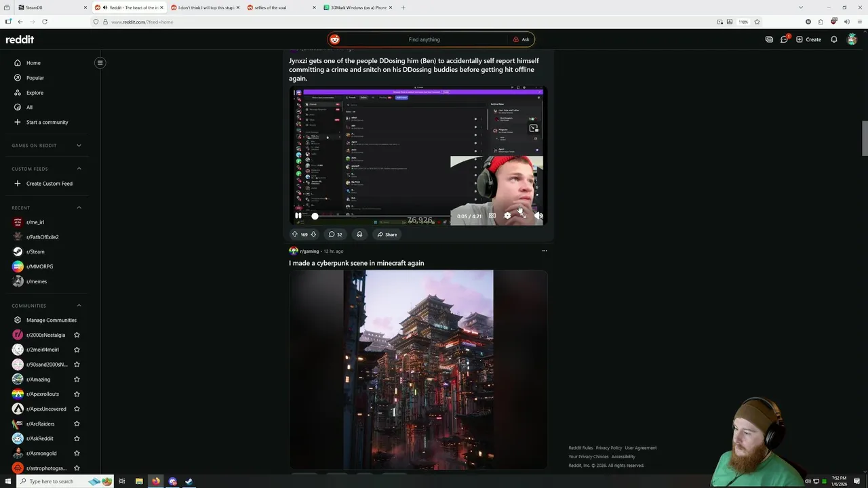Open the list all tabs dropdown
Viewport: 868px width, 488px height.
(x=800, y=7)
